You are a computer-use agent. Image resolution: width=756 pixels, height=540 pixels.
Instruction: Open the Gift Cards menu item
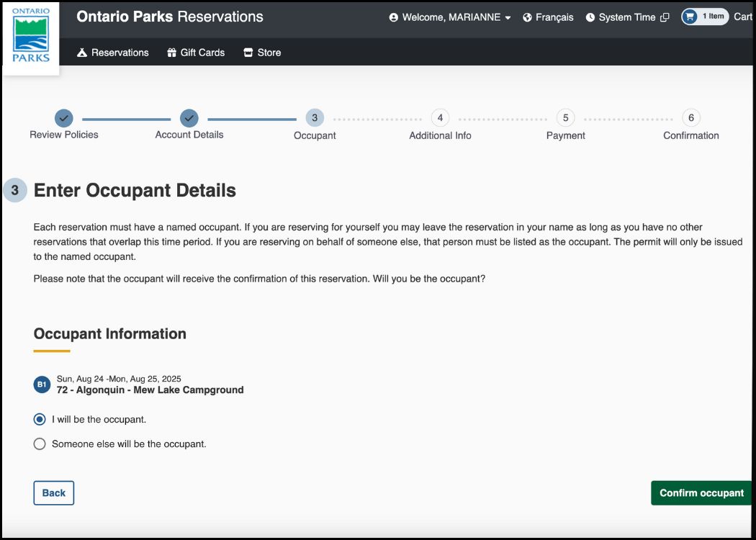click(x=196, y=53)
